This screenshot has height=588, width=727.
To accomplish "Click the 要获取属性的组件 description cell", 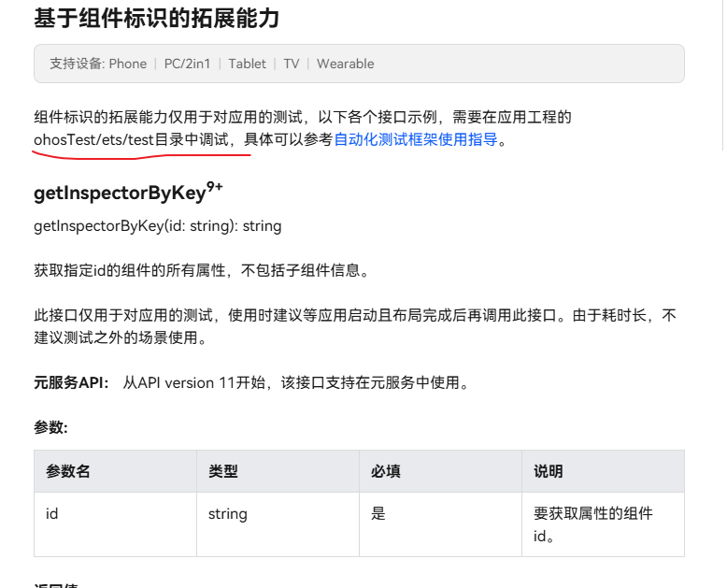I will pyautogui.click(x=592, y=513).
